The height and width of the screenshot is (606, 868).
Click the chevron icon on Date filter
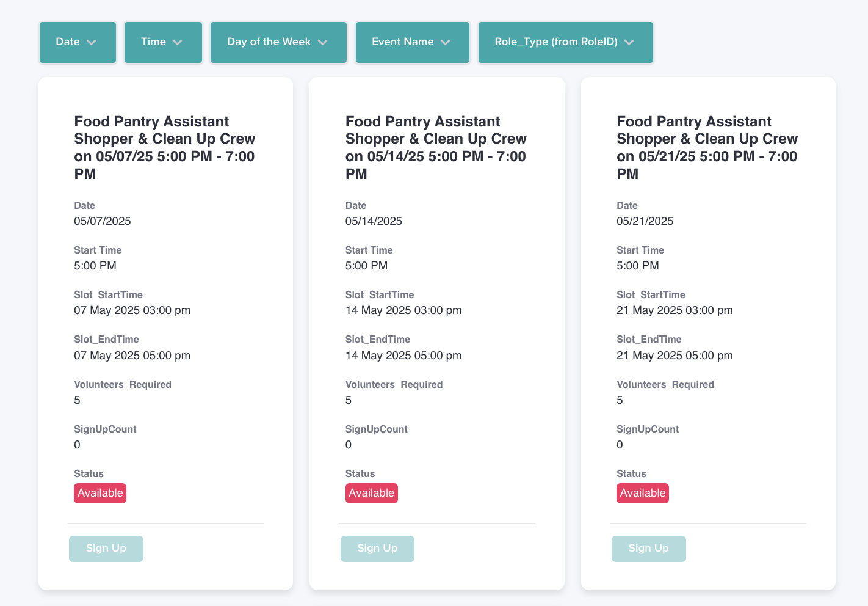92,42
